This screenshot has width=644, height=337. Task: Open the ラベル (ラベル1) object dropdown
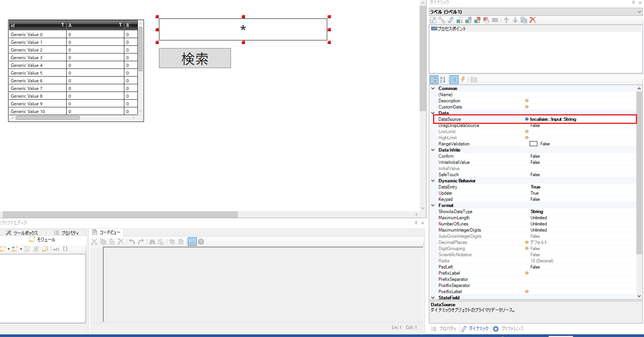click(x=639, y=12)
